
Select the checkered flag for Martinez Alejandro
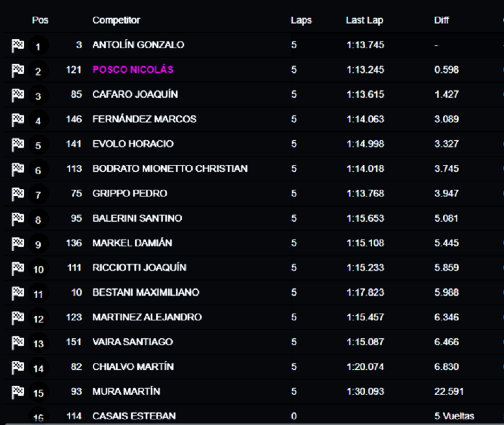[x=18, y=317]
